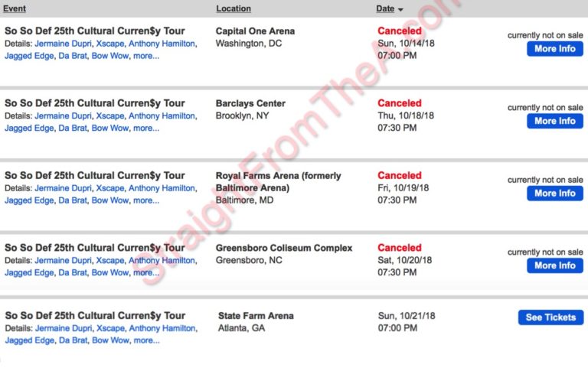588x374 pixels.
Task: Click More Info for Capital One Arena show
Action: click(x=554, y=49)
